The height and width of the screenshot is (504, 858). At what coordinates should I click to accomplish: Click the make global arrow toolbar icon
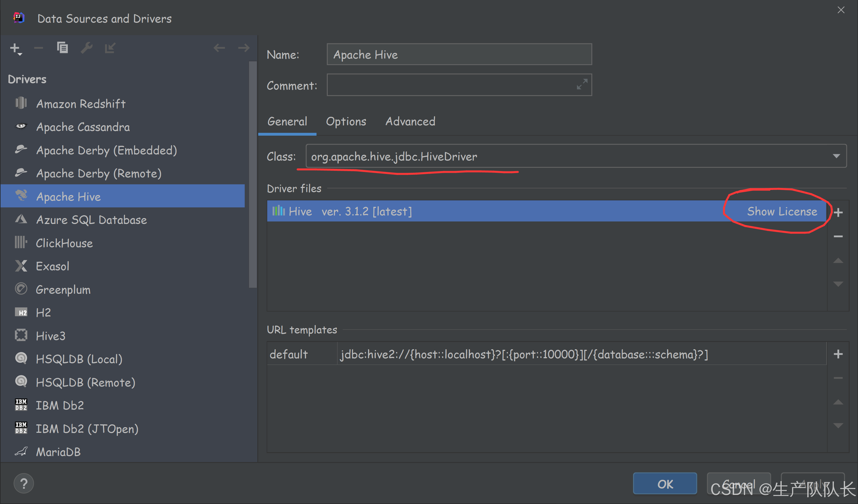click(110, 48)
